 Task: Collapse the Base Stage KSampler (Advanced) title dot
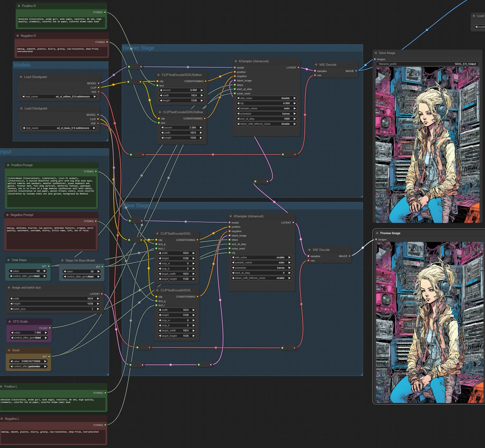tap(230, 216)
